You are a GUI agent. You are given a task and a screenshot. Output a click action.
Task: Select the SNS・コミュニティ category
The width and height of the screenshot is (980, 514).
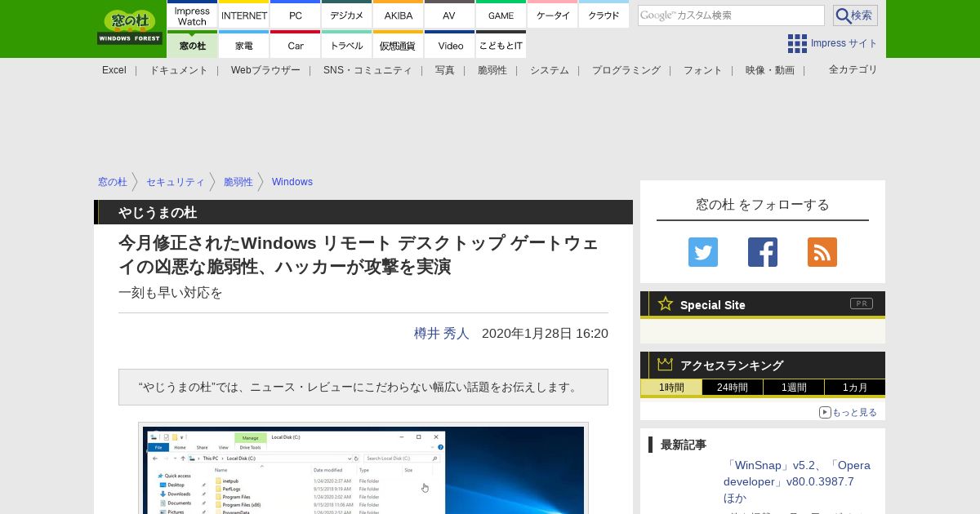(367, 70)
